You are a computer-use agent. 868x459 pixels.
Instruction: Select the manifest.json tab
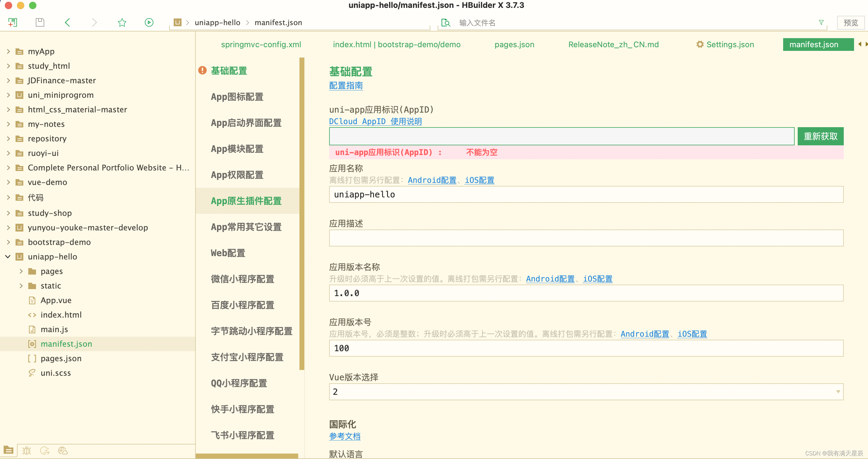[818, 45]
